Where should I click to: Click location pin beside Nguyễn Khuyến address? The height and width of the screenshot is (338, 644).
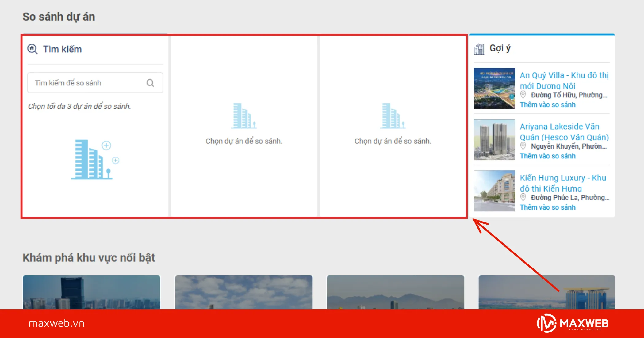pos(523,146)
